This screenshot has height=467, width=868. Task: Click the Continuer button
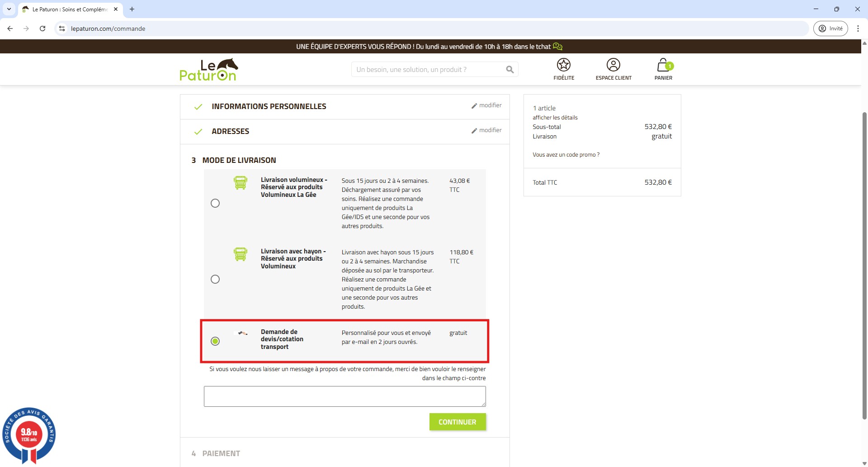click(x=457, y=422)
